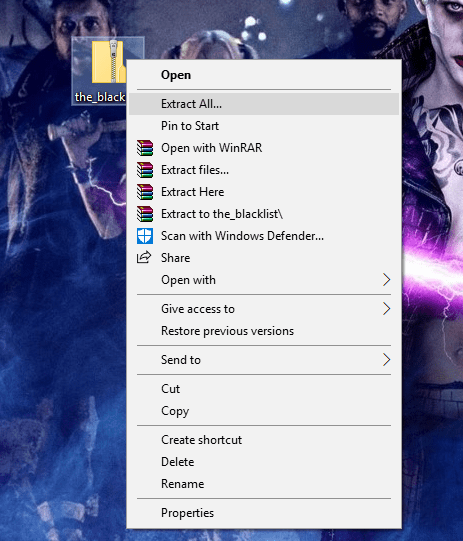Screen dimensions: 463x541
Task: Click the WinRAR icon next to Extract to the_blacklist
Action: [145, 214]
